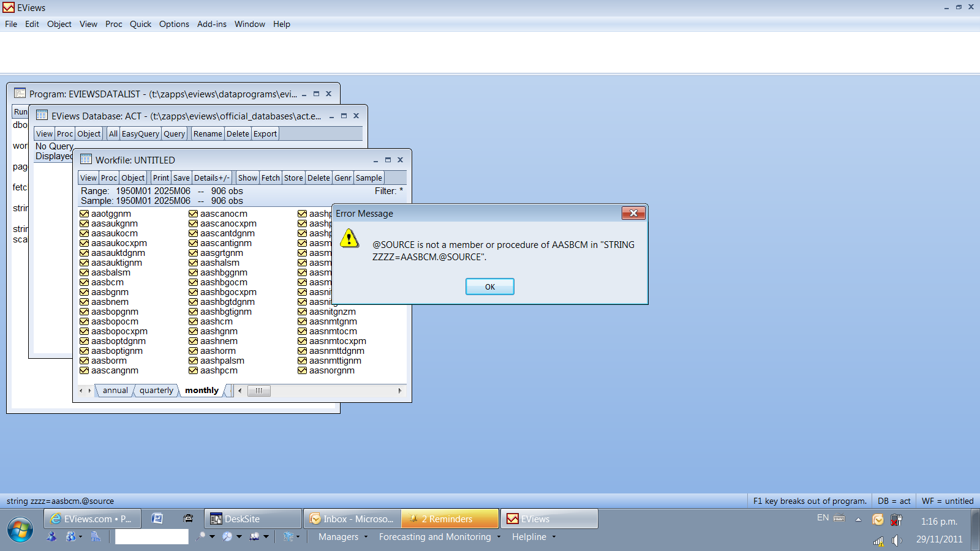Click the Workfile UNTITLED window icon
Viewport: 980px width, 551px height.
pos(86,160)
